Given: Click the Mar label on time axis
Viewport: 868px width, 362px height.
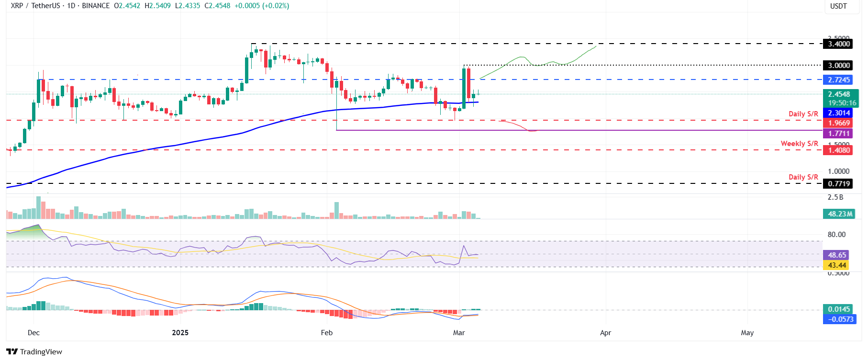Looking at the screenshot, I should tap(459, 333).
